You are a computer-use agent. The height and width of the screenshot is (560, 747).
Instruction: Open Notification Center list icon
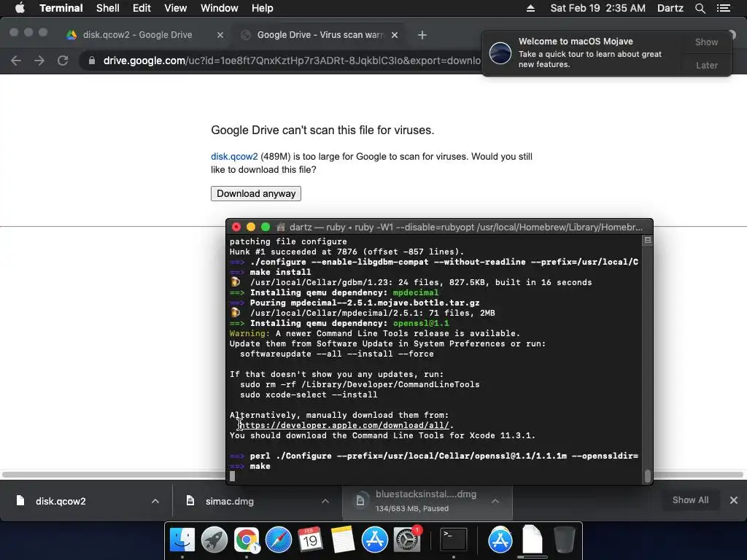click(723, 8)
